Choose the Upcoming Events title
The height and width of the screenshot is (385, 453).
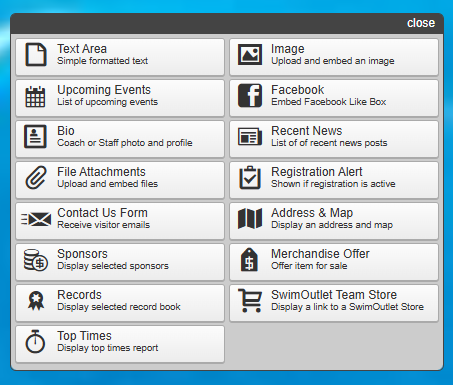(104, 90)
